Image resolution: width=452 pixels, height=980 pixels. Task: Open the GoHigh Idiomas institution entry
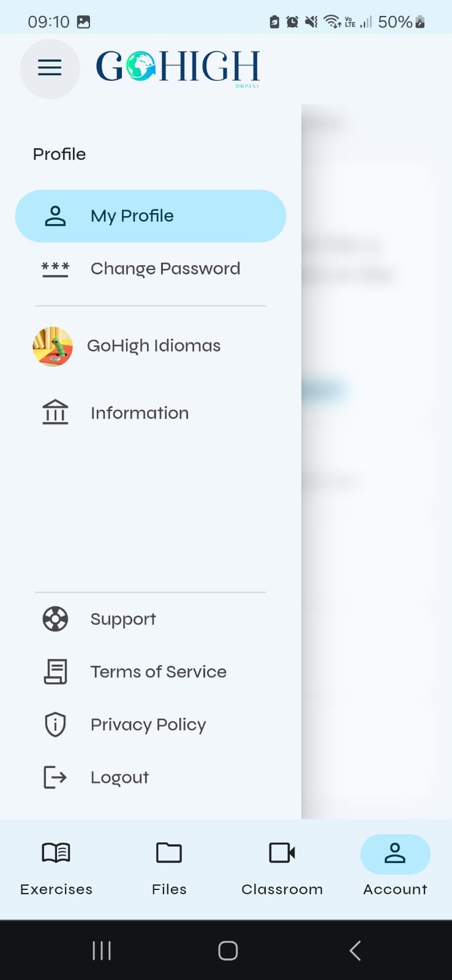click(154, 346)
